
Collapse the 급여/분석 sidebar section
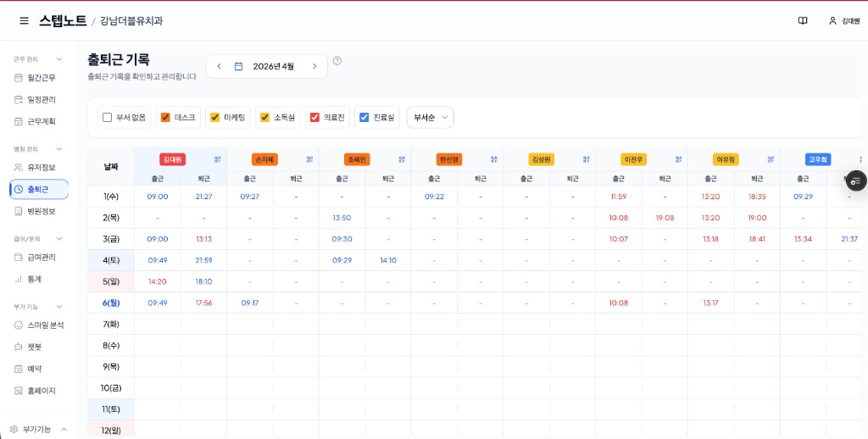click(59, 239)
